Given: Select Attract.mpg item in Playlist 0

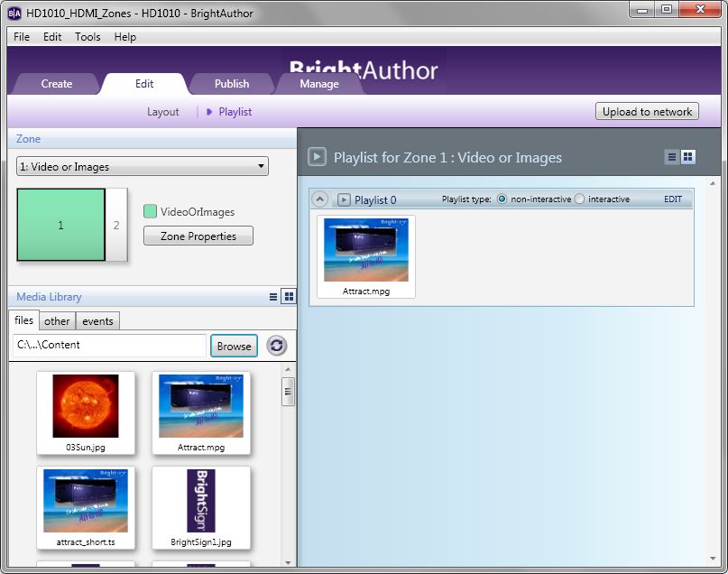Looking at the screenshot, I should (x=366, y=256).
